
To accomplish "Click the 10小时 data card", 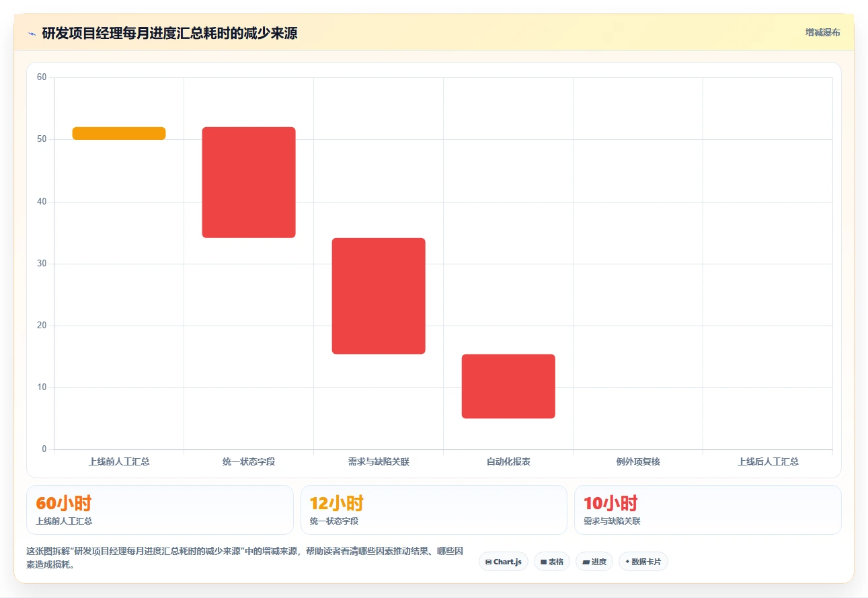I will (707, 510).
